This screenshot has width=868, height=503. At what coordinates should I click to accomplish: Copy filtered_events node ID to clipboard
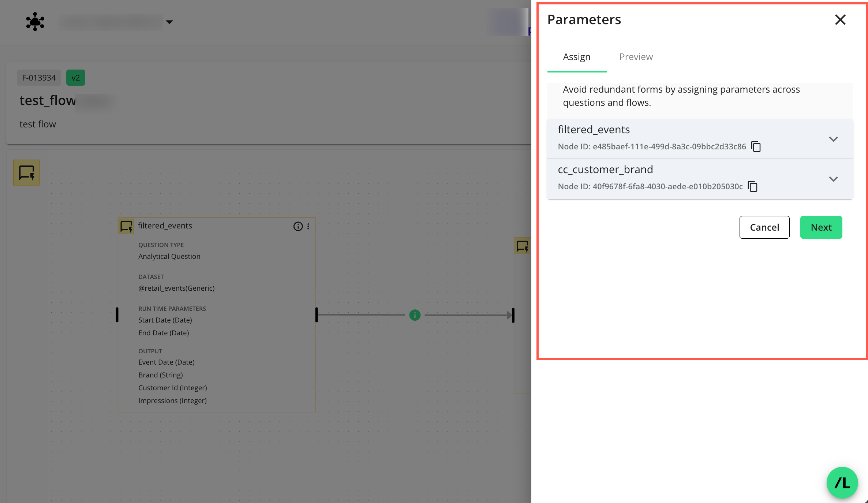(x=756, y=146)
